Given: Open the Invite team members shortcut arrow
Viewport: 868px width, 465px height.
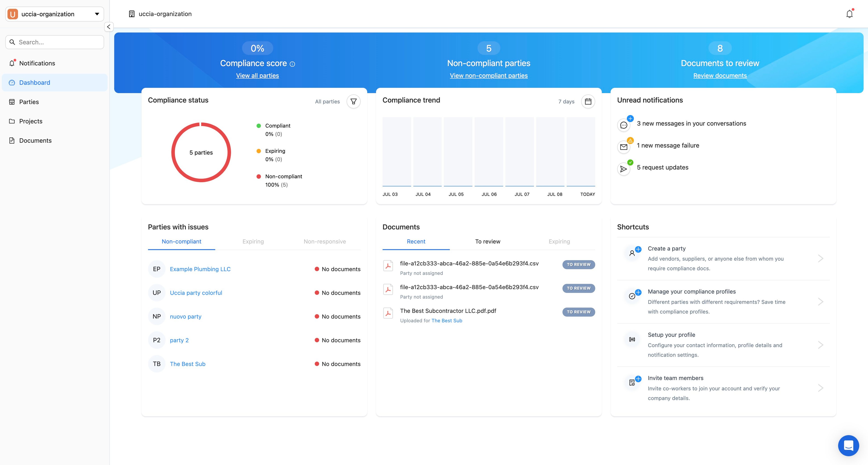Looking at the screenshot, I should pyautogui.click(x=821, y=388).
